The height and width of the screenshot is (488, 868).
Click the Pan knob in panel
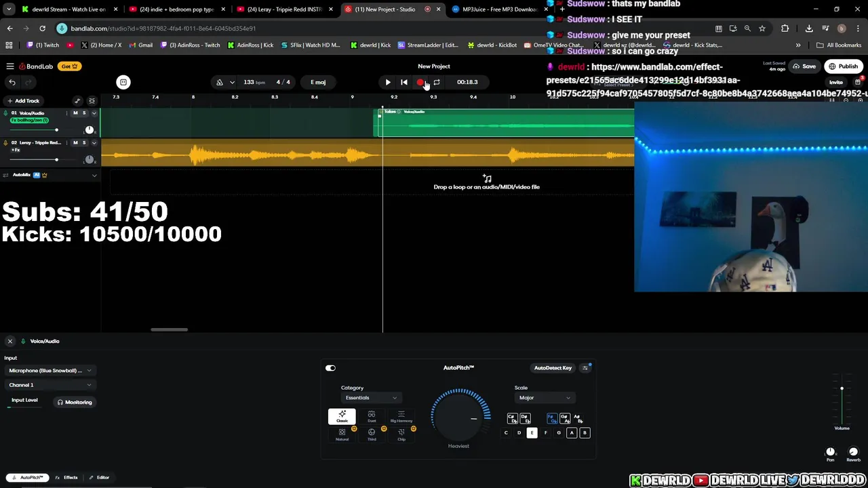point(830,451)
